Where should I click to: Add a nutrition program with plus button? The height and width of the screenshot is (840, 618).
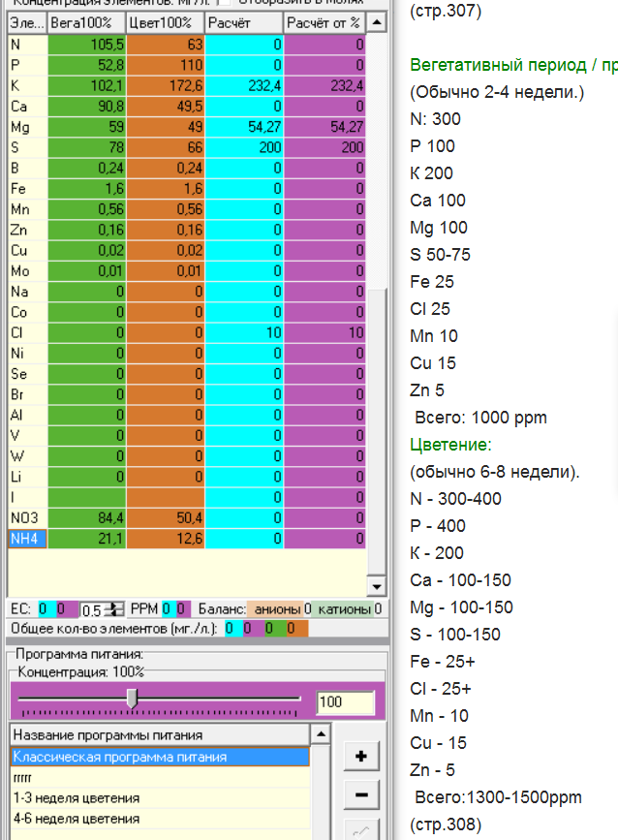(x=360, y=756)
